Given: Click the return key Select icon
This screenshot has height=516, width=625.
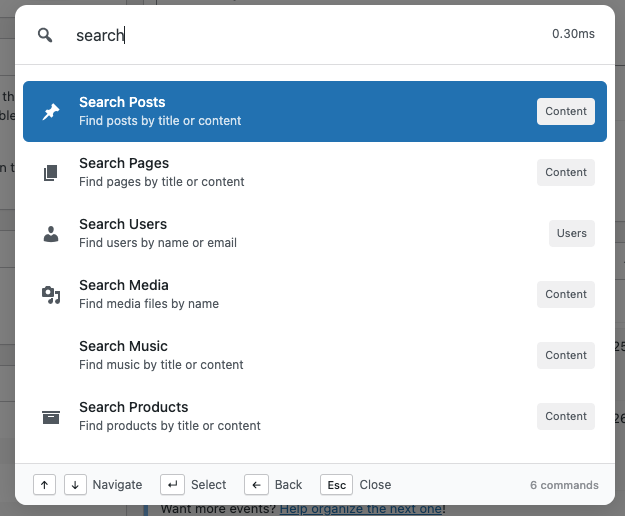Looking at the screenshot, I should pyautogui.click(x=172, y=485).
